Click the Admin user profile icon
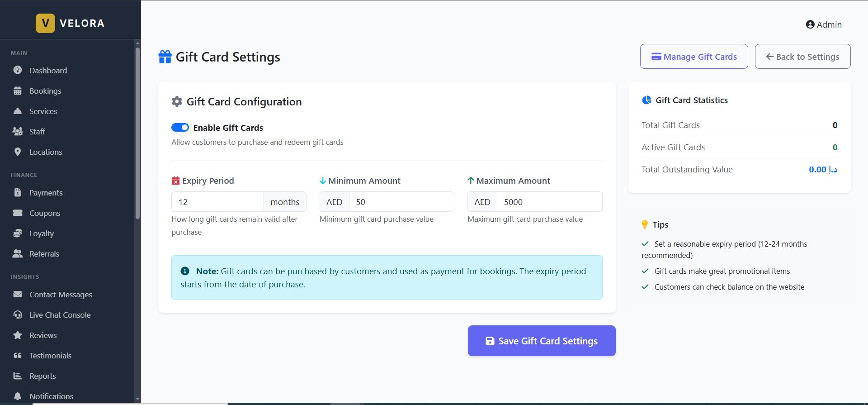This screenshot has height=405, width=868. point(810,25)
